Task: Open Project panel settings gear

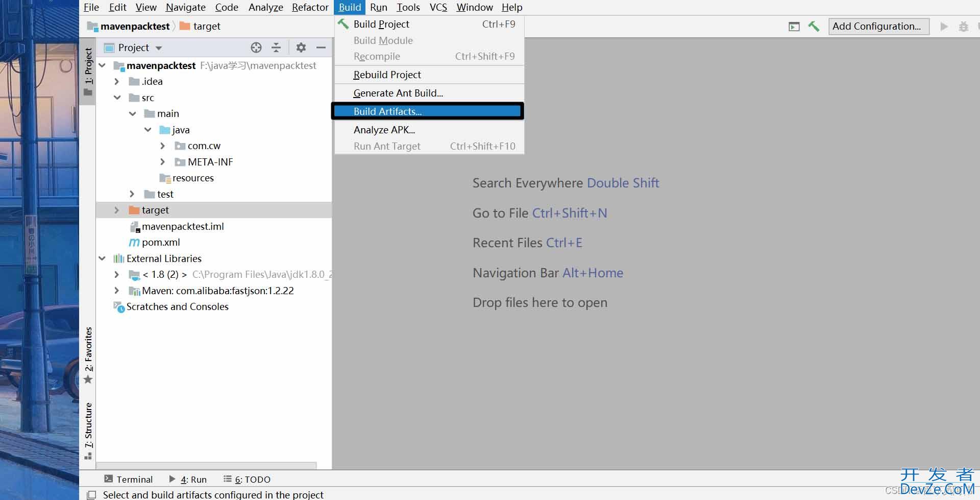Action: tap(301, 47)
